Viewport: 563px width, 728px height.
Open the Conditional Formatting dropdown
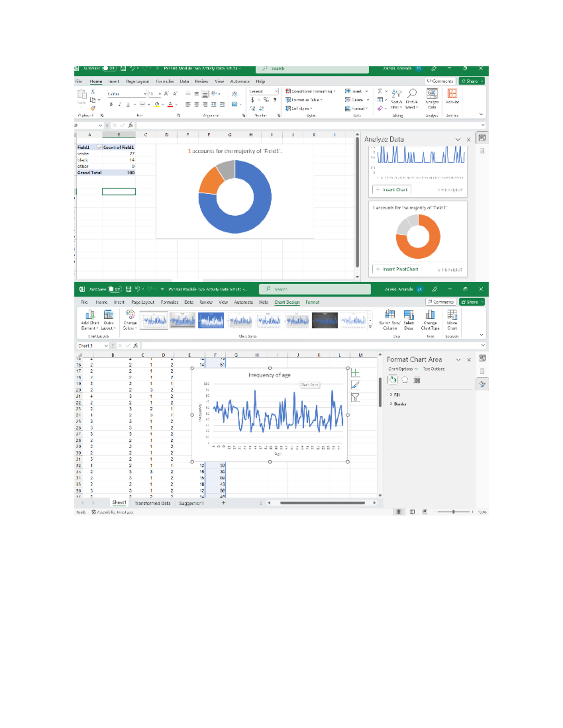pyautogui.click(x=311, y=91)
